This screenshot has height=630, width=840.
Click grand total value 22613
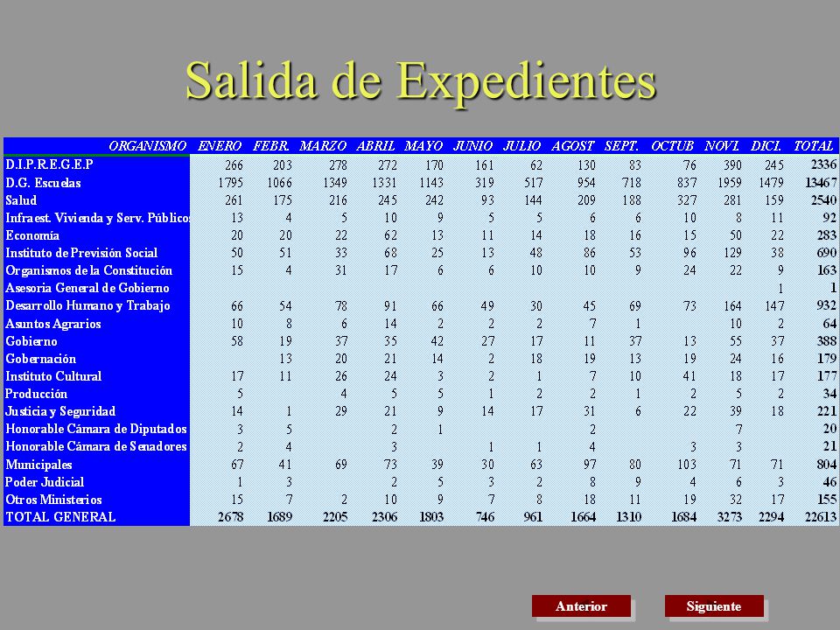(820, 517)
